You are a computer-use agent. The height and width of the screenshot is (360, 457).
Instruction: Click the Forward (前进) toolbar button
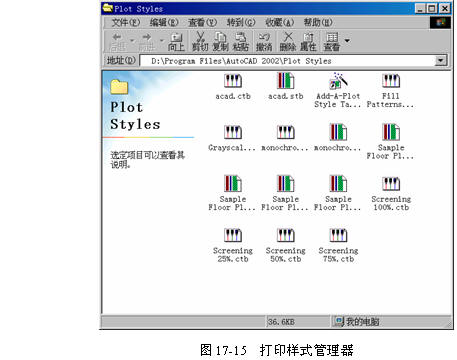pyautogui.click(x=147, y=42)
